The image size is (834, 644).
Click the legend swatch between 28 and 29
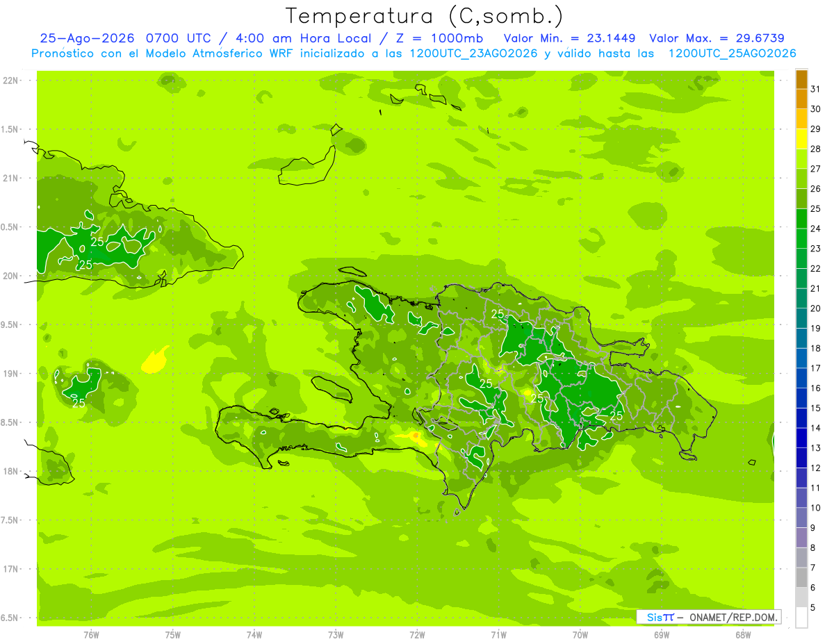801,139
